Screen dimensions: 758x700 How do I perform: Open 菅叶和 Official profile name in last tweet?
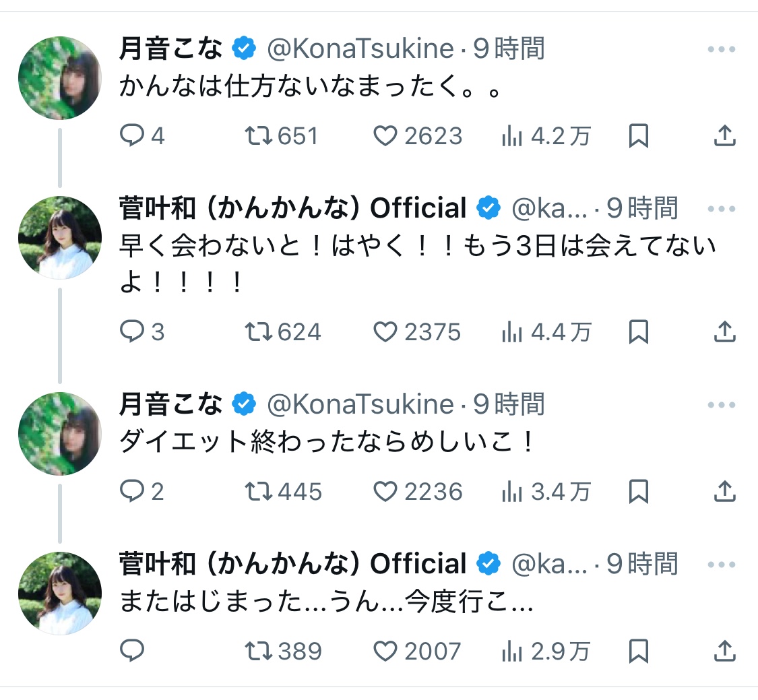point(293,564)
